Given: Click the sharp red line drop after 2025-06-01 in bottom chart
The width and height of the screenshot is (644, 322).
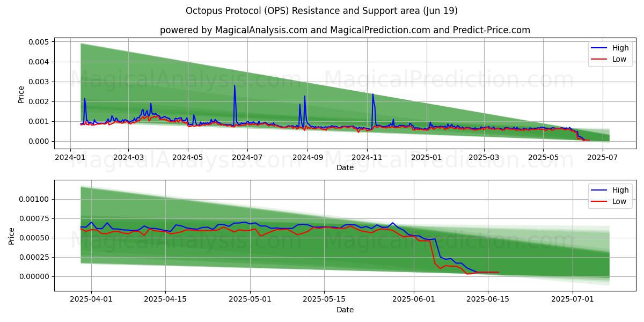Looking at the screenshot, I should pyautogui.click(x=433, y=252).
